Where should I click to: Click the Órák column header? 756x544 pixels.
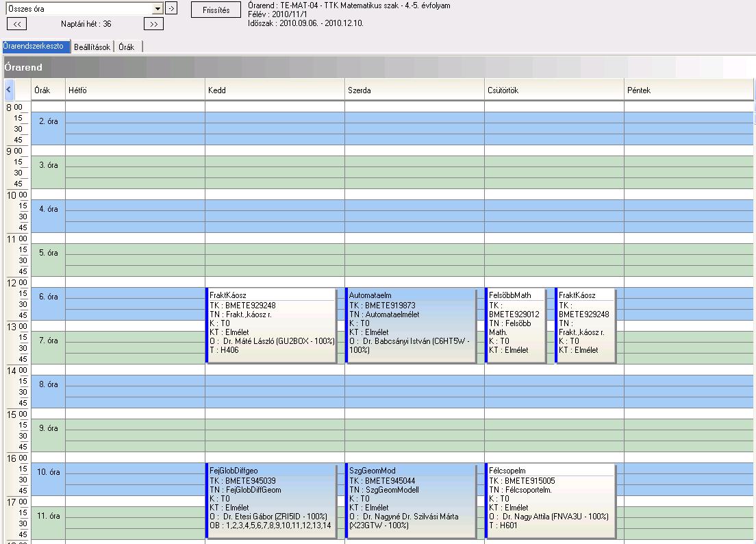point(48,90)
